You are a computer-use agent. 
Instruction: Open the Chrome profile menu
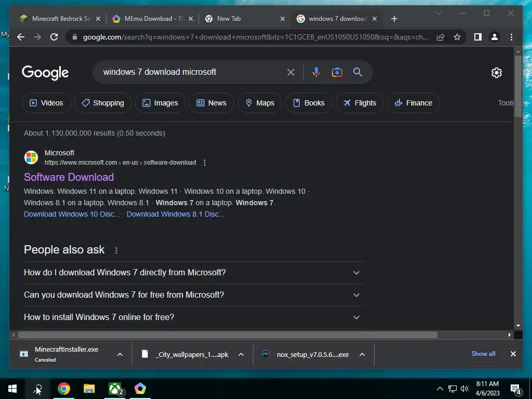tap(495, 37)
